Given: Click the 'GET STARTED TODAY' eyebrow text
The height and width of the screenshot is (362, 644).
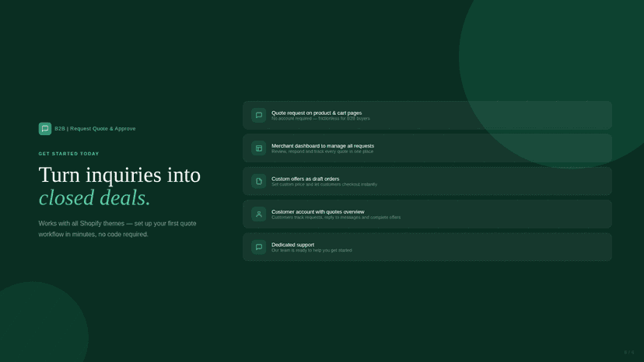Looking at the screenshot, I should coord(68,154).
